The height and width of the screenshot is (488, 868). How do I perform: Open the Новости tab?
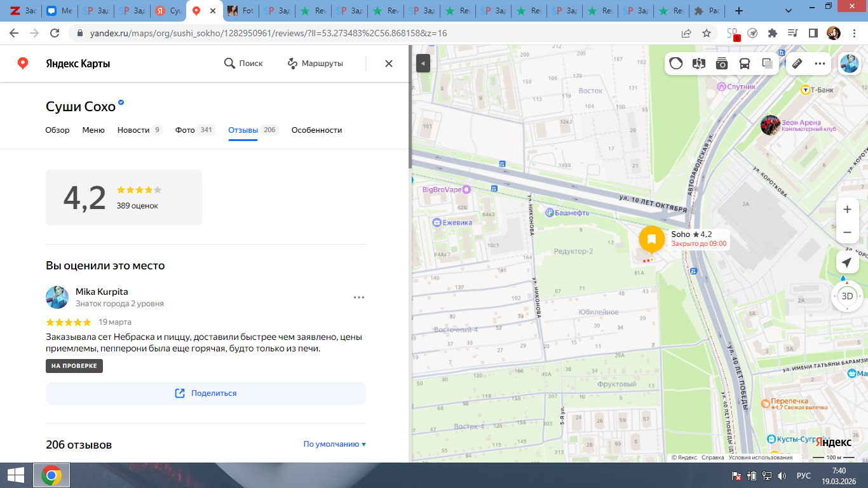pyautogui.click(x=140, y=130)
